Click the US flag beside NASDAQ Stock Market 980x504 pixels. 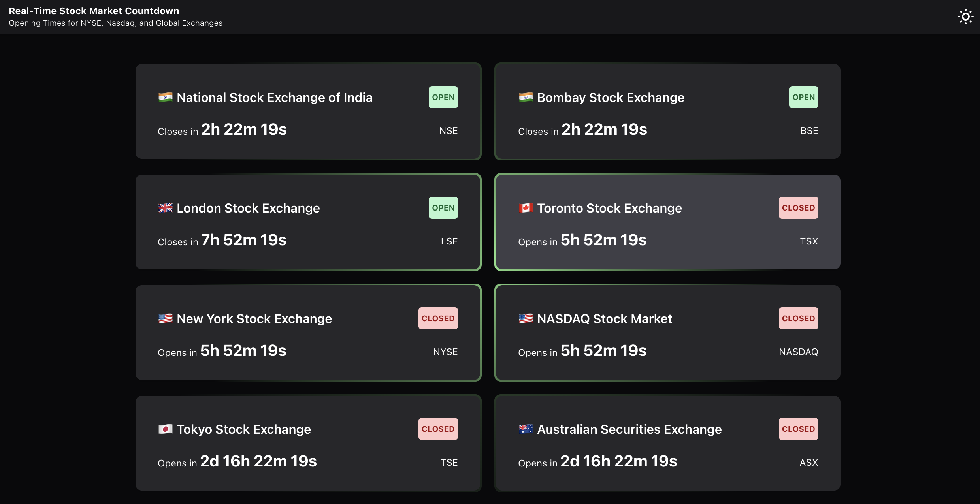point(526,318)
